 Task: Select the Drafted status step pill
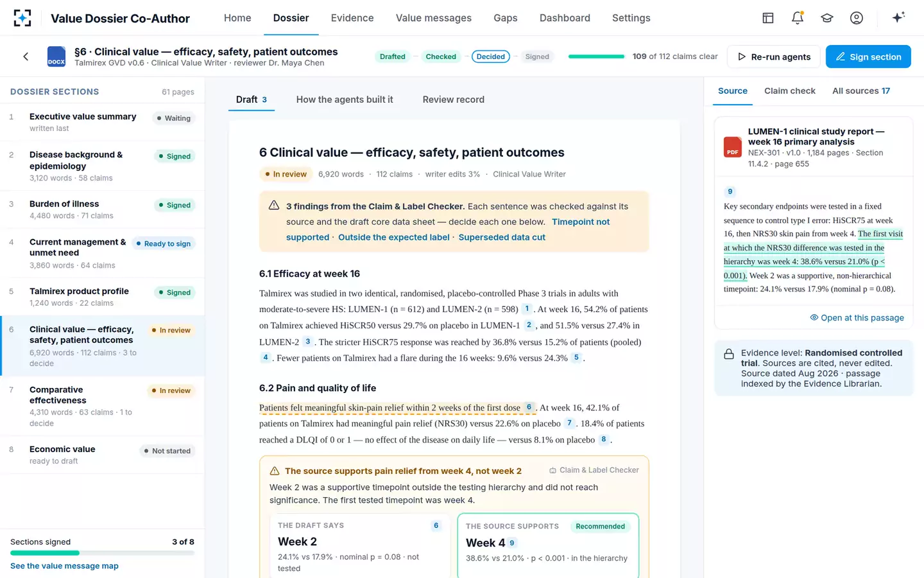tap(393, 57)
